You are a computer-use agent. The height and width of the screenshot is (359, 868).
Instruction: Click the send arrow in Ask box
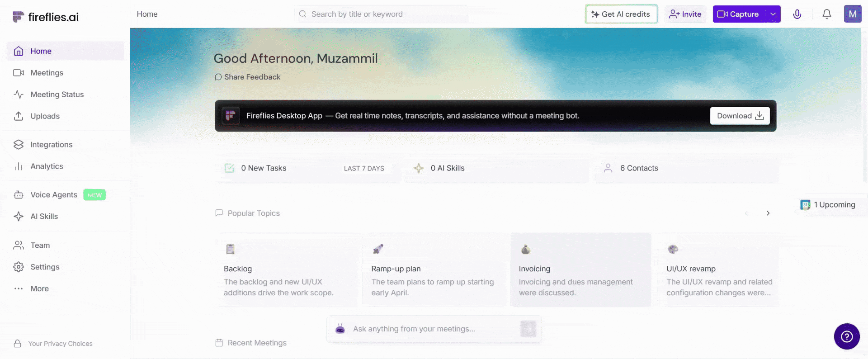(x=528, y=329)
